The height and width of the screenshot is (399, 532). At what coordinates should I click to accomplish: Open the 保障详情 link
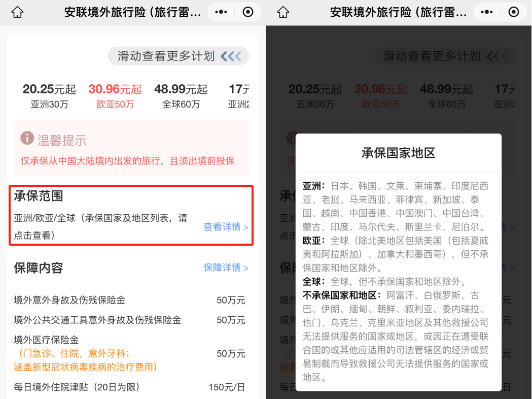pos(222,268)
